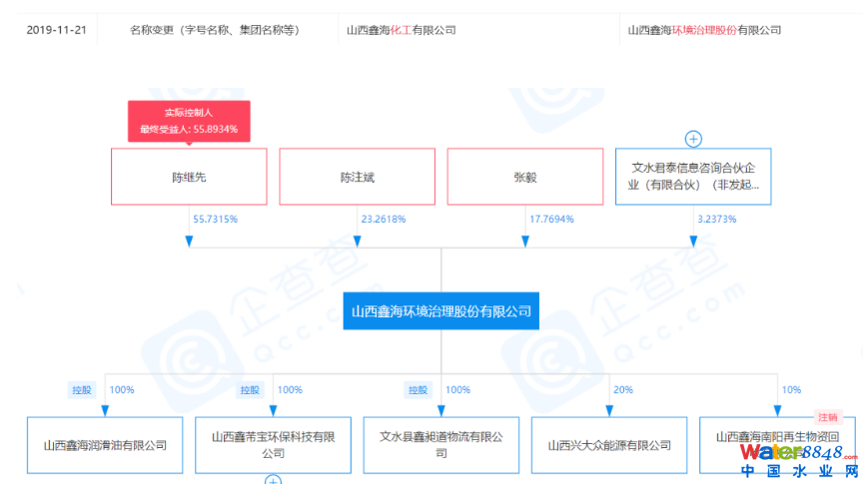Viewport: 868px width, 488px height.
Task: Click the blue arrow under 55.7315%
Action: (189, 242)
